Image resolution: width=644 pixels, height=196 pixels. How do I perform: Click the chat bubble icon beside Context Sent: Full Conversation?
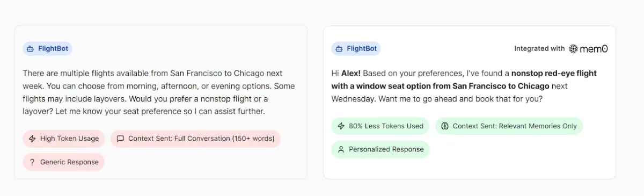point(120,139)
